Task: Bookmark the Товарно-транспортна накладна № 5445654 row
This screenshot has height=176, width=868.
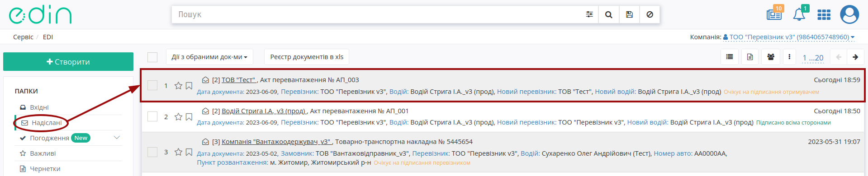Action: pyautogui.click(x=189, y=152)
